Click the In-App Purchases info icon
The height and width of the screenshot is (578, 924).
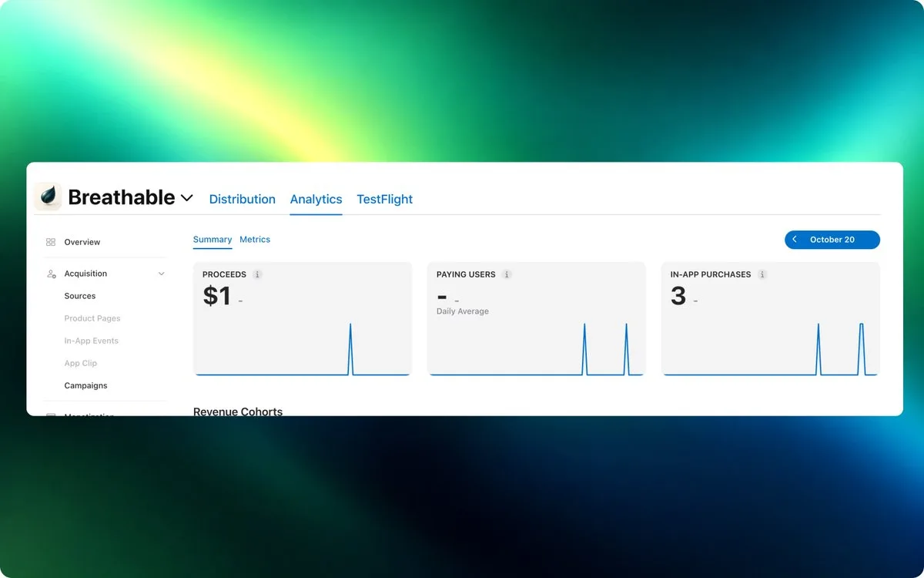point(762,274)
